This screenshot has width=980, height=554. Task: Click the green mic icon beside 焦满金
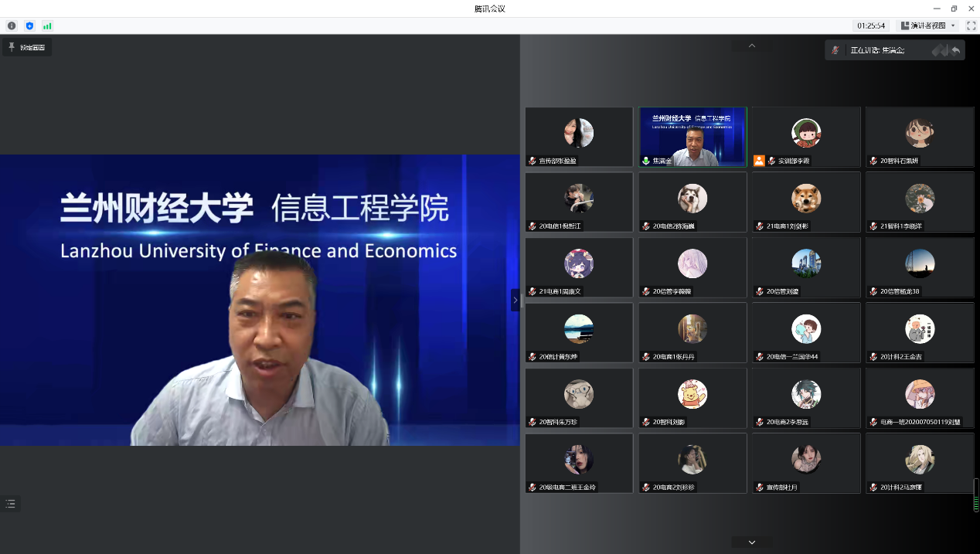646,161
